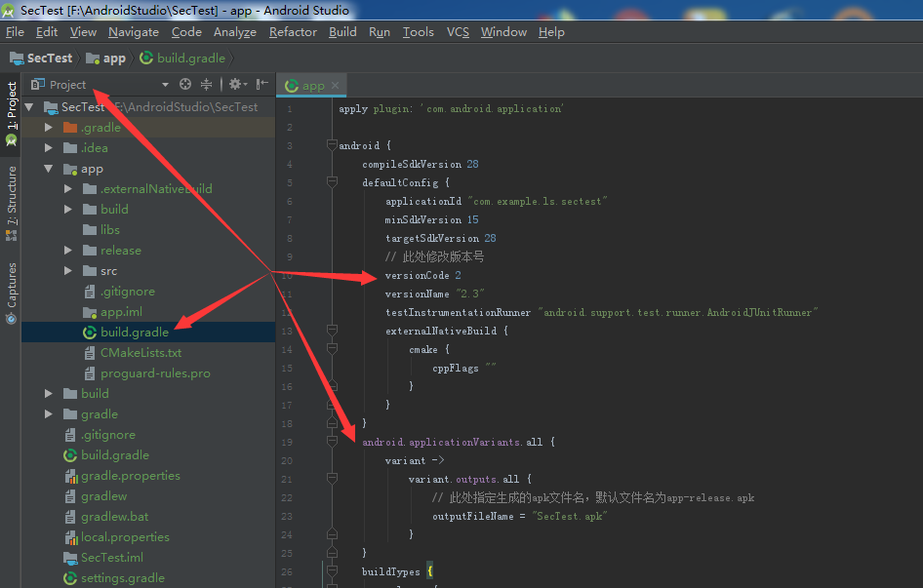923x588 pixels.
Task: Click the app module icon in breadcrumb bar
Action: [90, 58]
